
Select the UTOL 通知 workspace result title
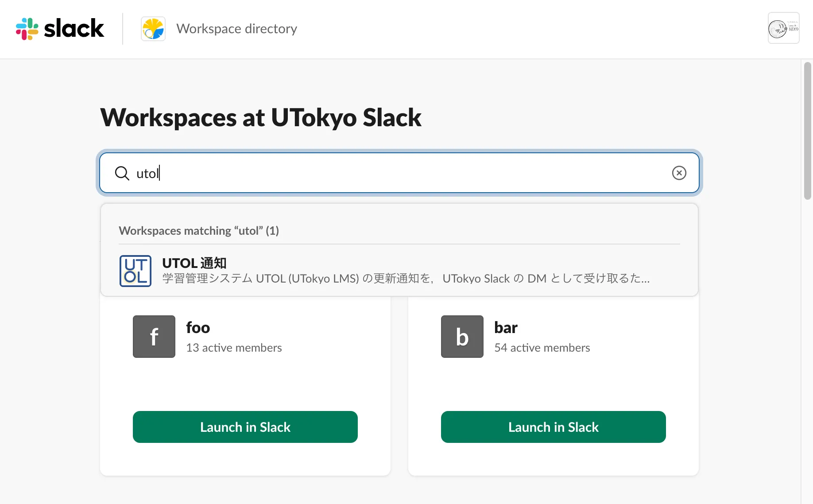194,263
